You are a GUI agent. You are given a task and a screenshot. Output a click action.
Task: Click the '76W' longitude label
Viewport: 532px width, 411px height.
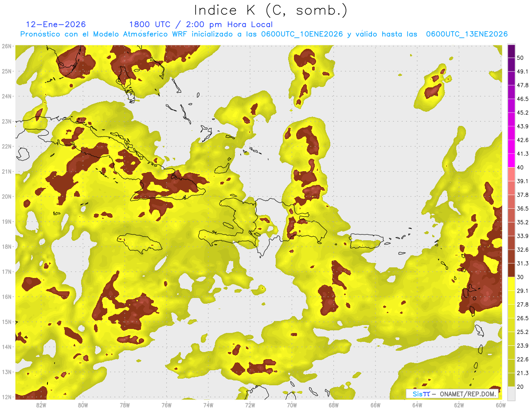pos(166,405)
